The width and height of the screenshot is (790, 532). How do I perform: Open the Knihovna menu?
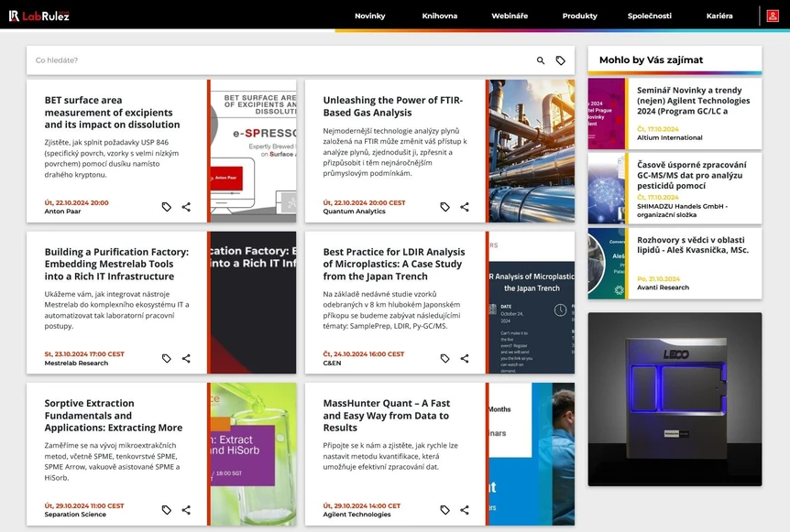pyautogui.click(x=440, y=16)
